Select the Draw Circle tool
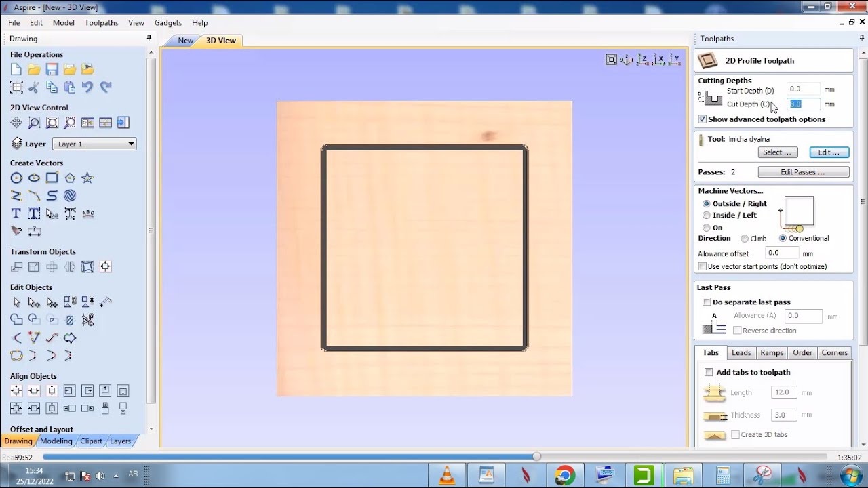This screenshot has height=488, width=868. point(16,178)
